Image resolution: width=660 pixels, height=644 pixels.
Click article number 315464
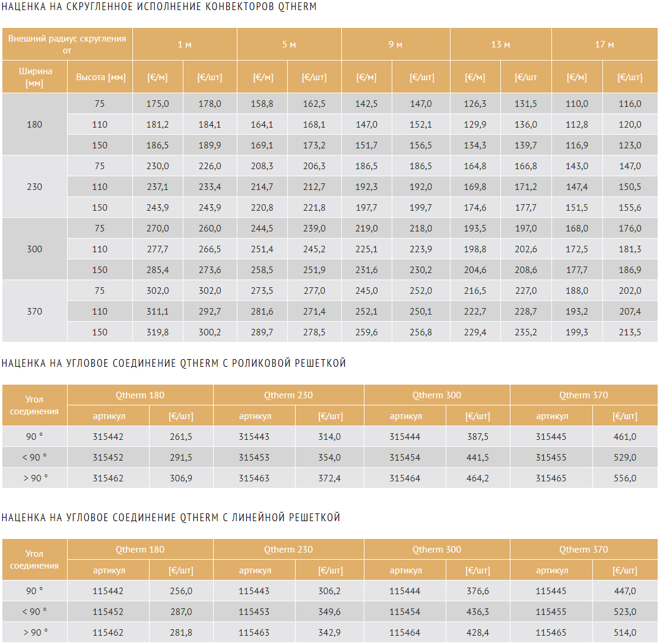coord(405,478)
